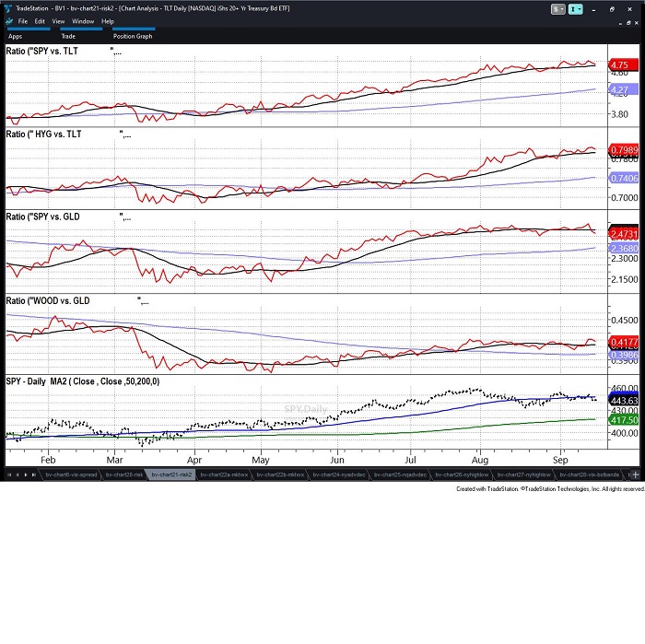
Task: Jump to last workspace tab arrow
Action: pos(34,474)
